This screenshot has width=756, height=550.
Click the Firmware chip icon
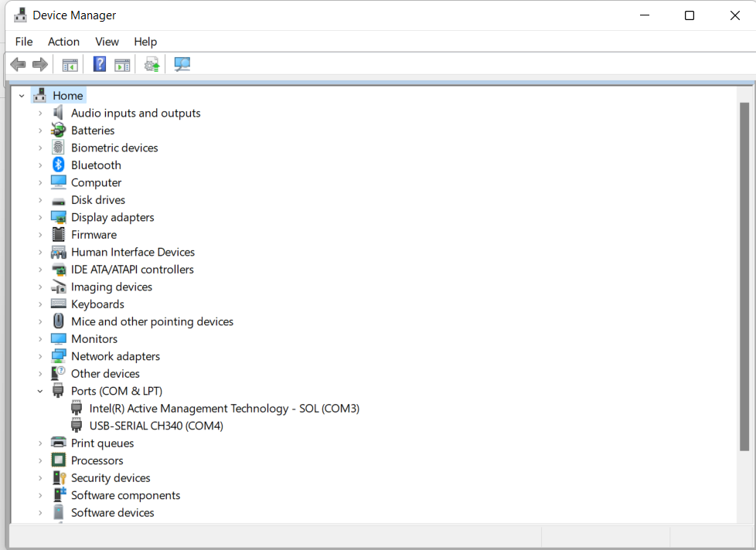click(58, 235)
